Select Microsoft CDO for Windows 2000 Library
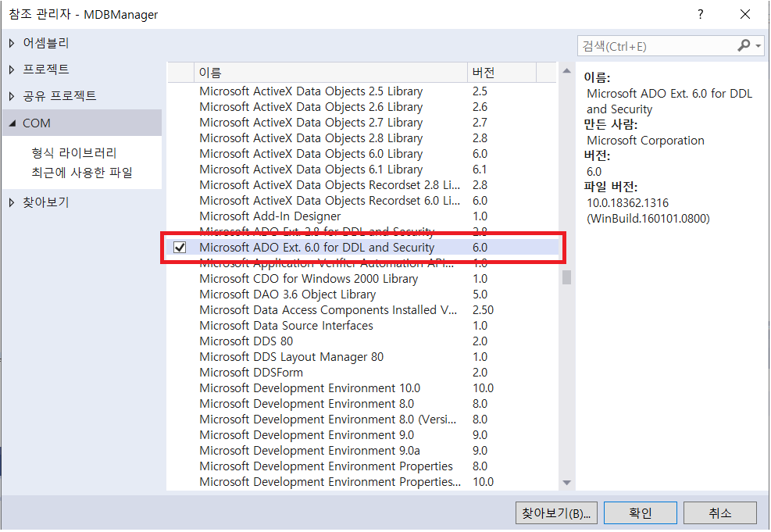 [362, 279]
